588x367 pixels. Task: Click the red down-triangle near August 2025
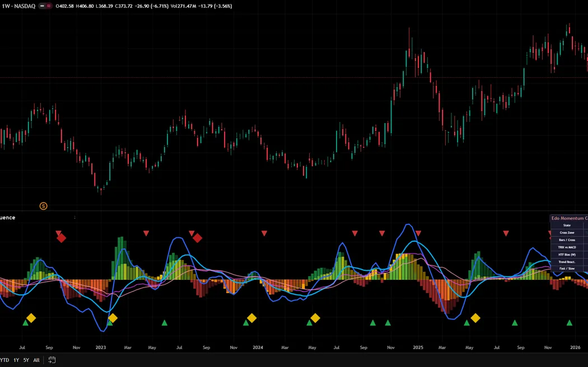pyautogui.click(x=506, y=233)
